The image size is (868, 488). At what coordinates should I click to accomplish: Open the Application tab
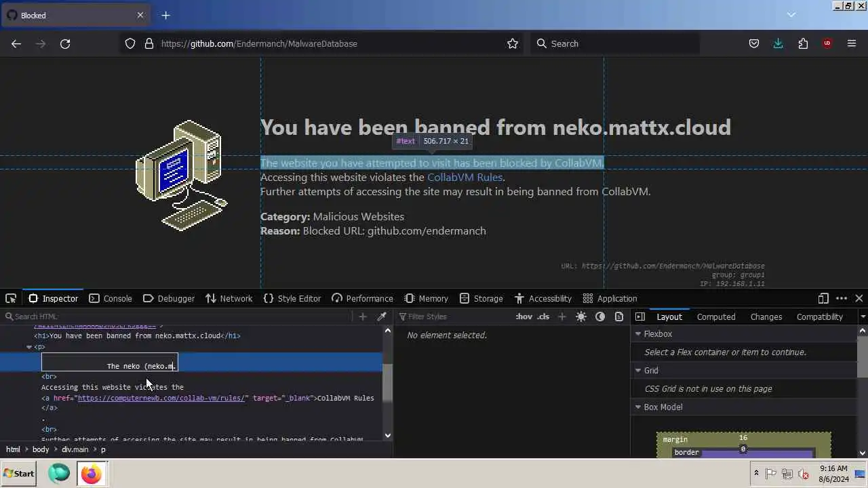[610, 298]
